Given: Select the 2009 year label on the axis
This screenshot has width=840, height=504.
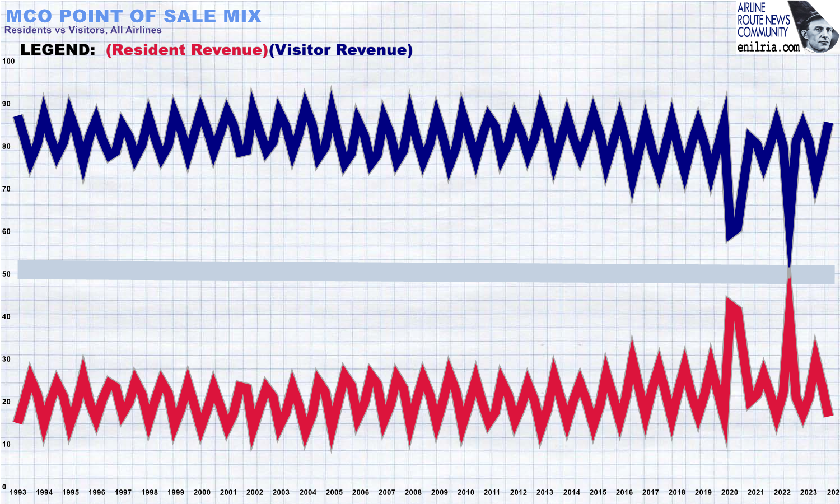Looking at the screenshot, I should [440, 492].
